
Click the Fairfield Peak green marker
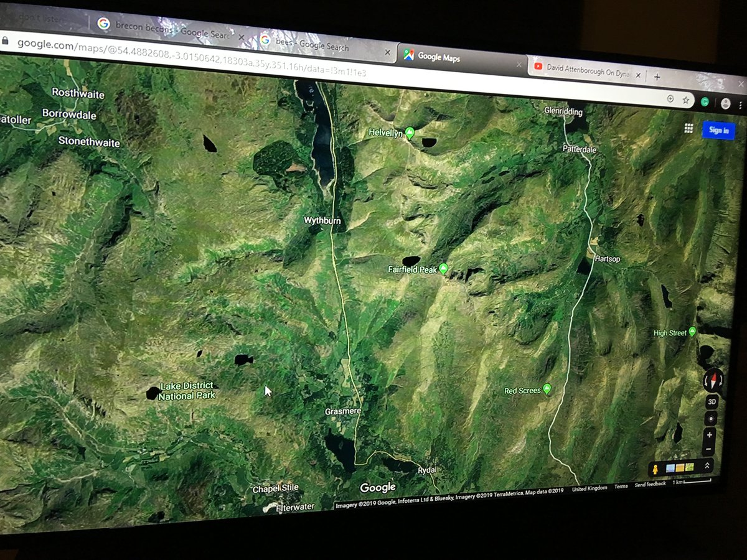click(x=443, y=269)
